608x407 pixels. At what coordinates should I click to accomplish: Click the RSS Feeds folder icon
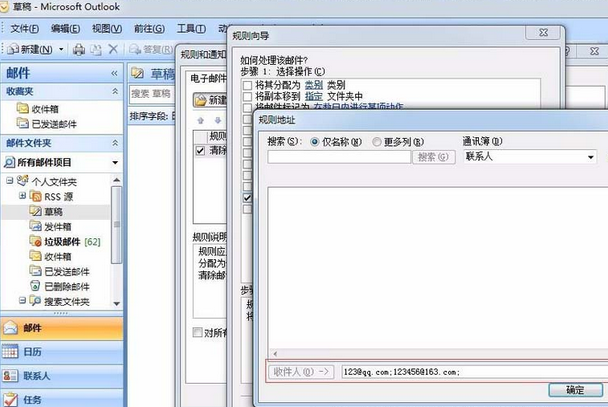coord(36,196)
